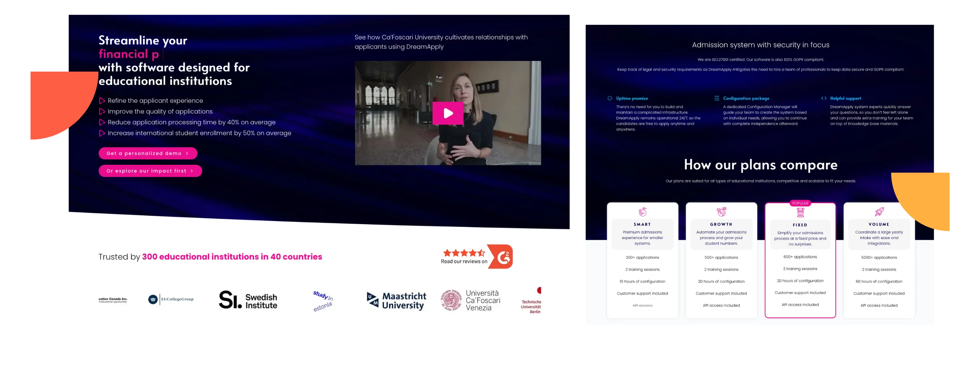Click the 'Configuration package' heading
Viewport: 980px width, 374px height.
746,98
